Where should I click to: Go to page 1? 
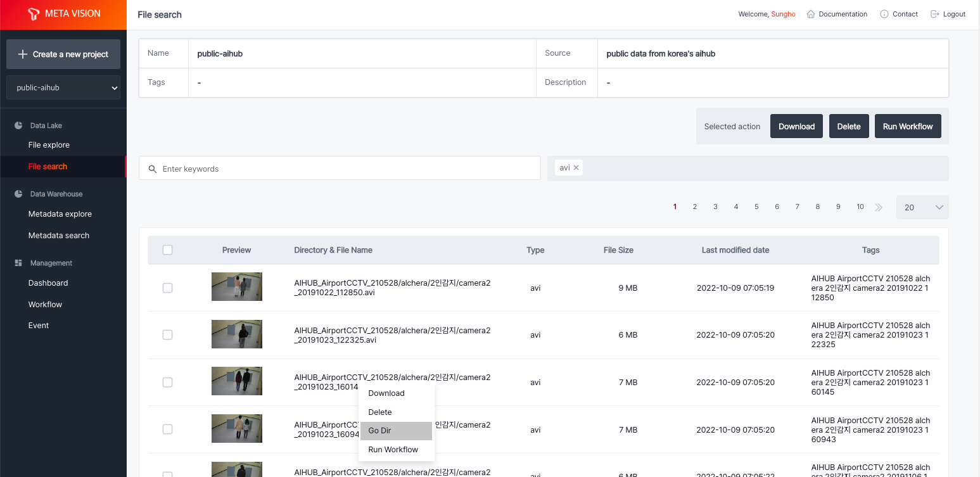(x=675, y=207)
